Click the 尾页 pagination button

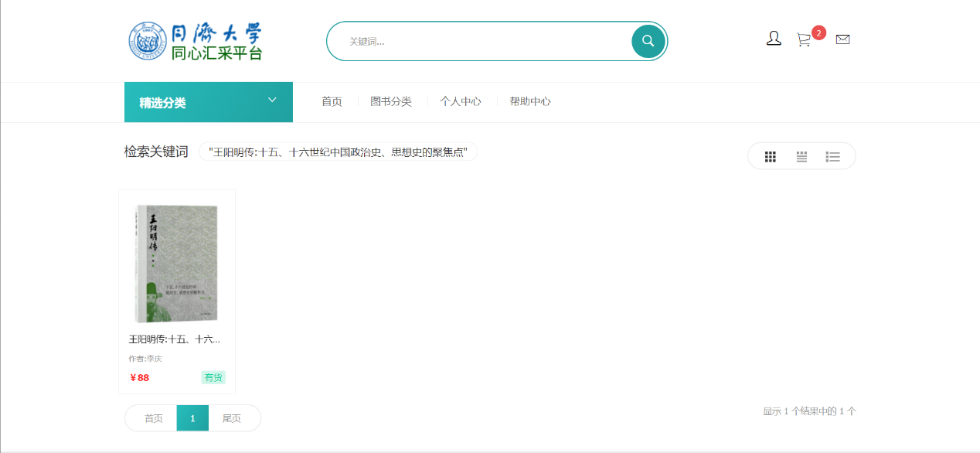(232, 418)
